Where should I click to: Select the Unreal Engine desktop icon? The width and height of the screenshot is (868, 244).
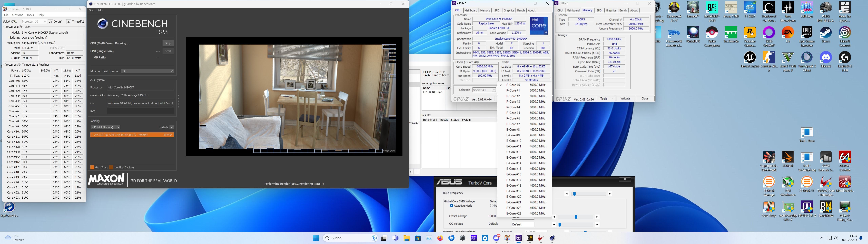[750, 60]
